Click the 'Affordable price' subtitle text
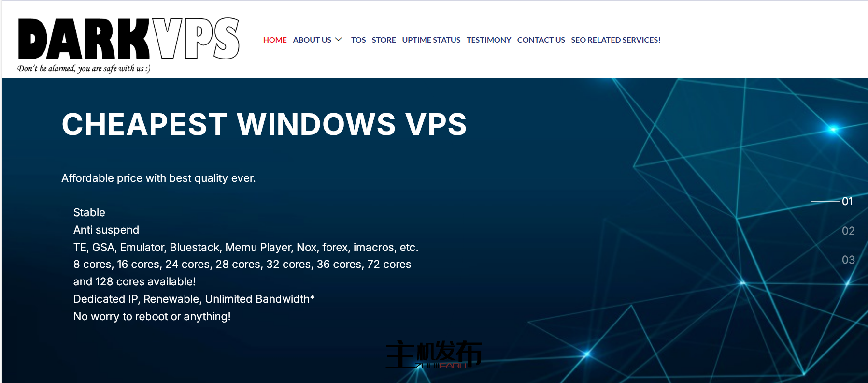The image size is (868, 383). click(x=158, y=178)
